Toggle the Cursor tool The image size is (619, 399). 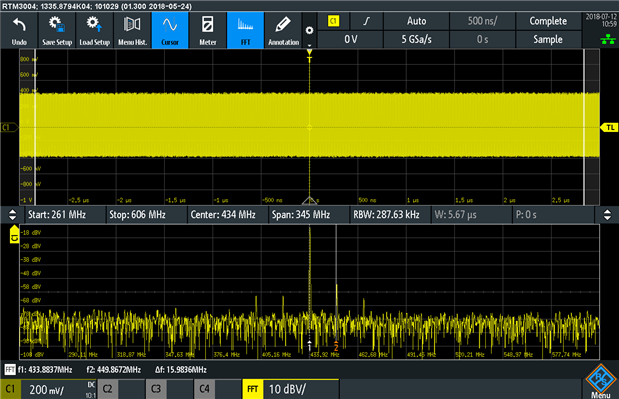(x=170, y=30)
